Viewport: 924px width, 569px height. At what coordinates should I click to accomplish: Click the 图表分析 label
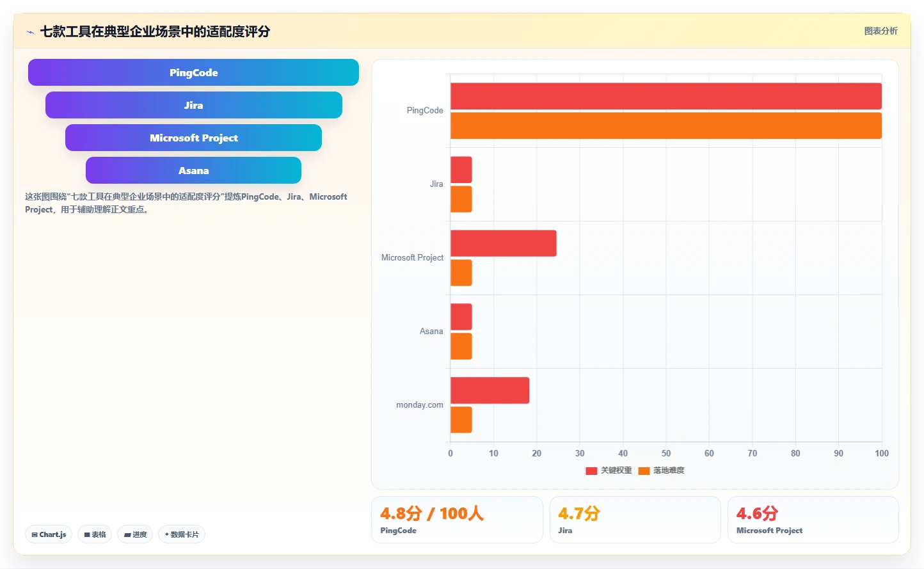[x=880, y=31]
